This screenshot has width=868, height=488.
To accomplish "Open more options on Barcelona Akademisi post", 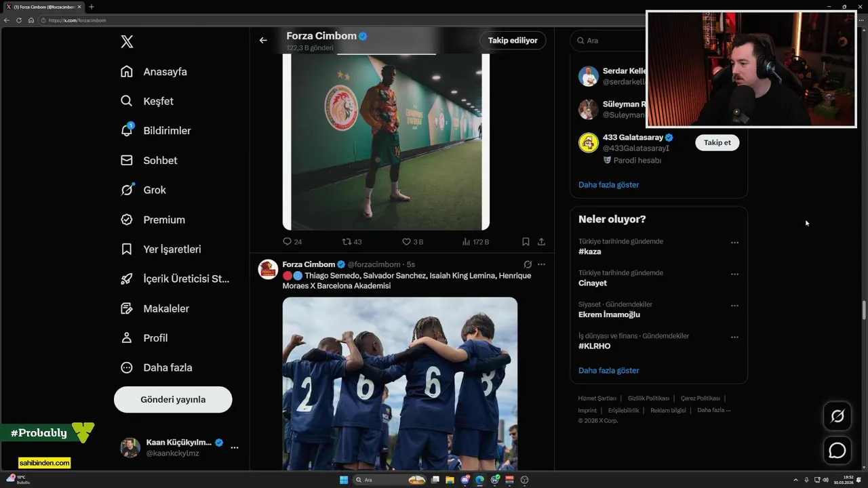I will click(x=541, y=264).
